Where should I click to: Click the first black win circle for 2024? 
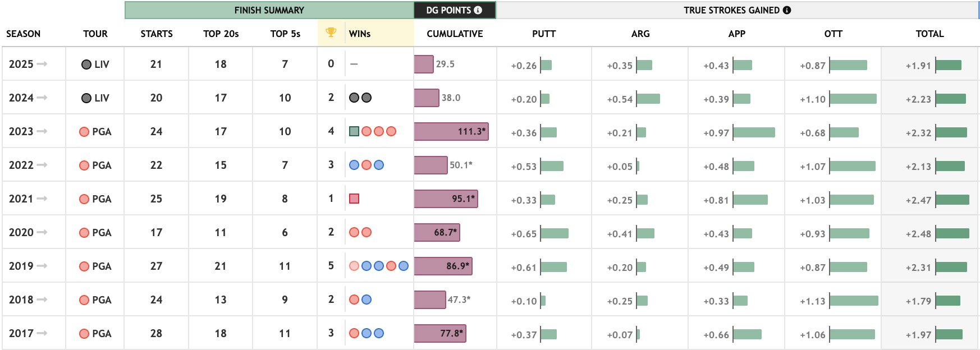(354, 98)
